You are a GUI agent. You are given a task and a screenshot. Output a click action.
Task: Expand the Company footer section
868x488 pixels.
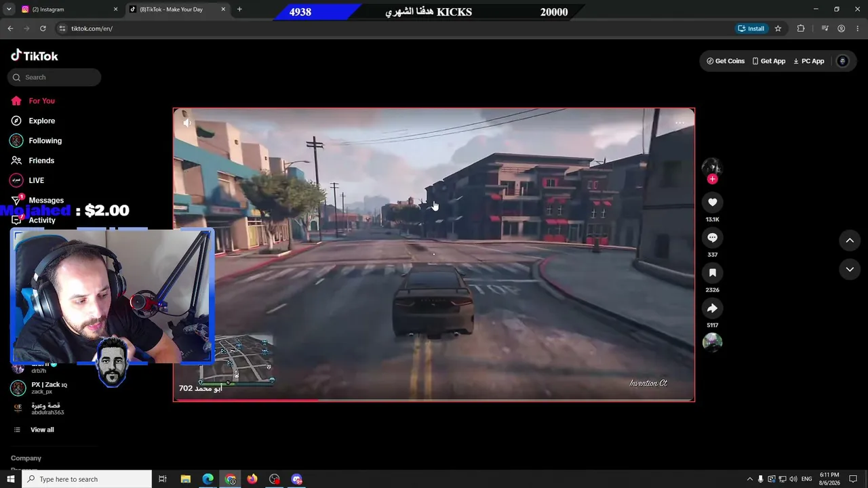pyautogui.click(x=26, y=458)
